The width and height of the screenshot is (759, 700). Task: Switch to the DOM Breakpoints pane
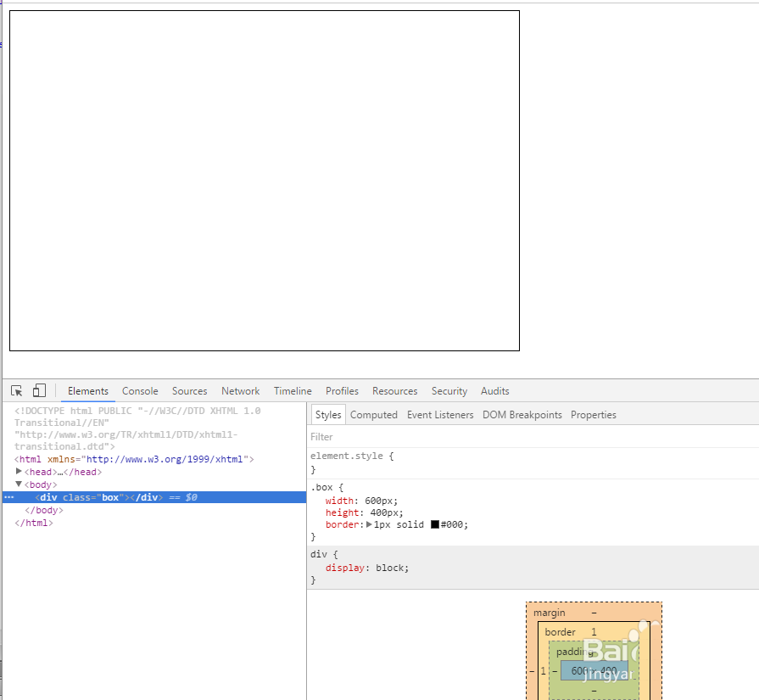(x=522, y=415)
